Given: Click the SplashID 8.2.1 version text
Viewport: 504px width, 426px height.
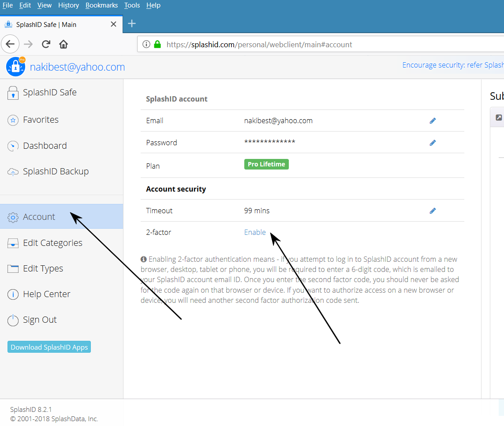Looking at the screenshot, I should coord(31,410).
